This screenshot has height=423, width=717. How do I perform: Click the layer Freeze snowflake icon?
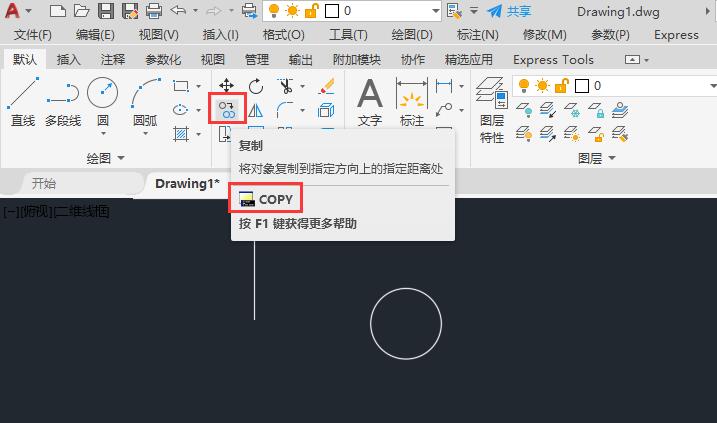click(x=572, y=110)
